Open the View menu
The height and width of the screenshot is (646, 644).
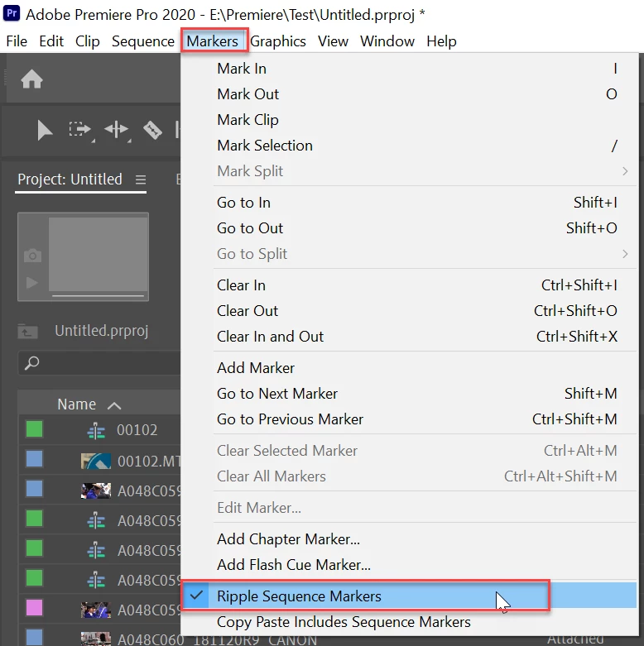(x=333, y=41)
